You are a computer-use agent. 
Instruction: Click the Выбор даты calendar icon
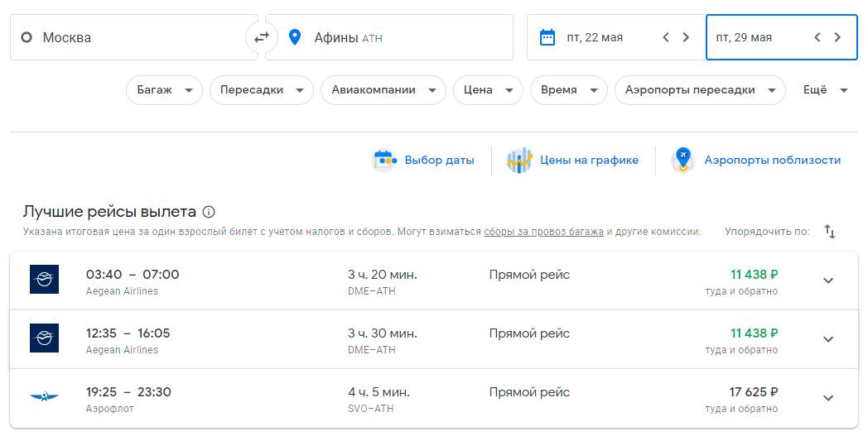coord(384,161)
